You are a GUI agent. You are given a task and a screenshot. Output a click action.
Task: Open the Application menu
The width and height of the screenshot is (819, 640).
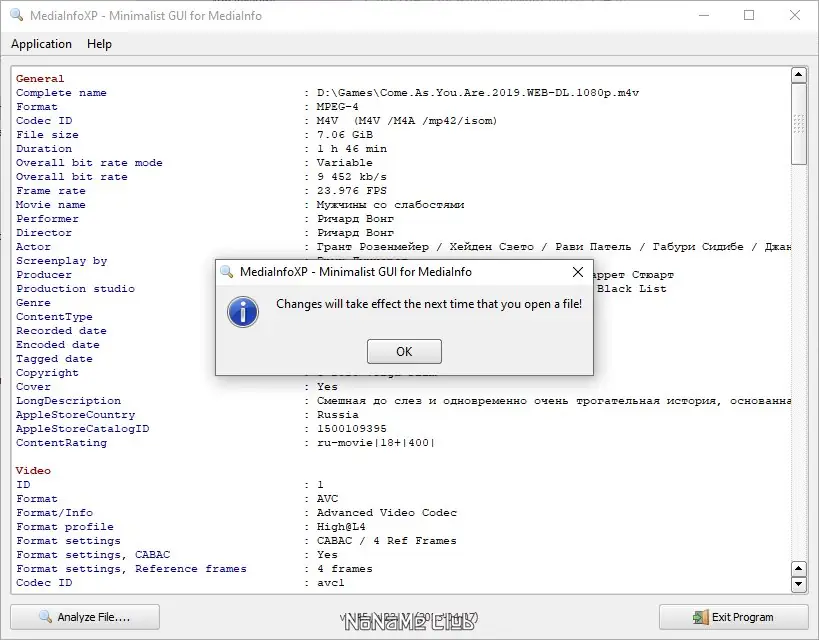pyautogui.click(x=41, y=44)
